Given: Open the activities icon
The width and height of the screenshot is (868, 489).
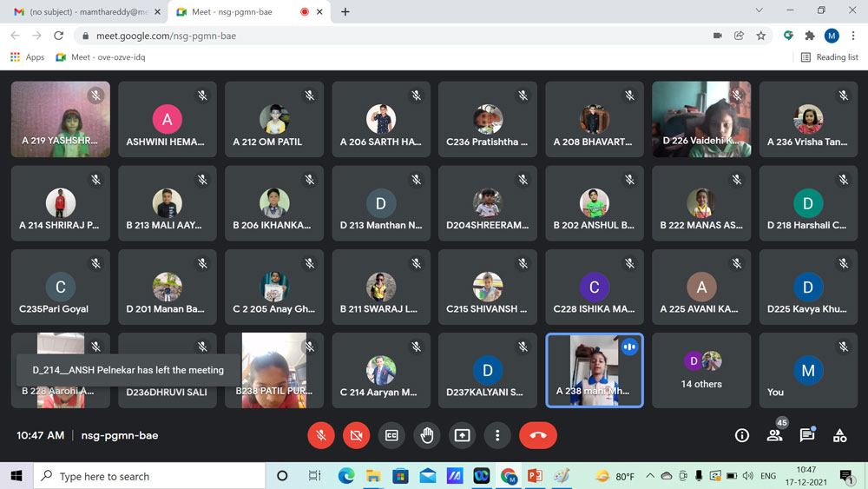Looking at the screenshot, I should [x=839, y=435].
